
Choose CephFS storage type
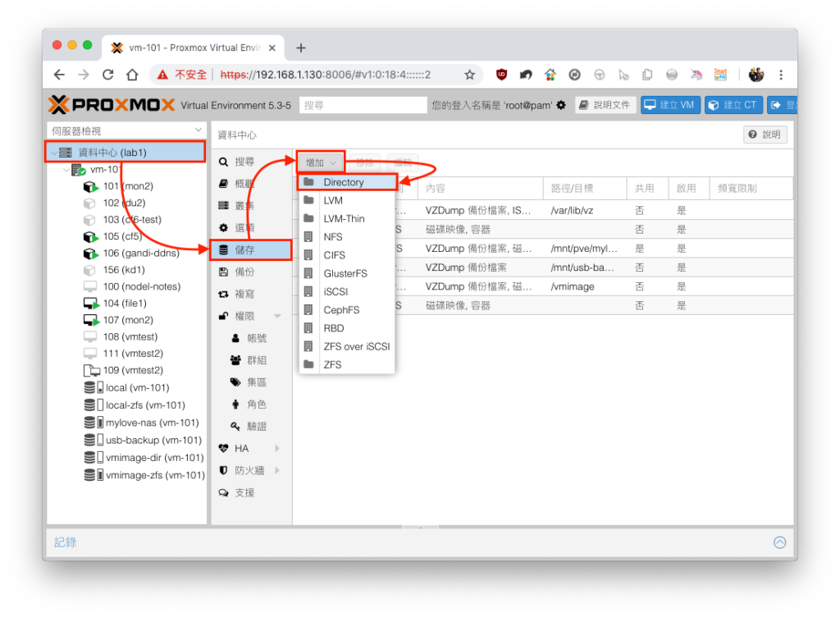click(347, 309)
